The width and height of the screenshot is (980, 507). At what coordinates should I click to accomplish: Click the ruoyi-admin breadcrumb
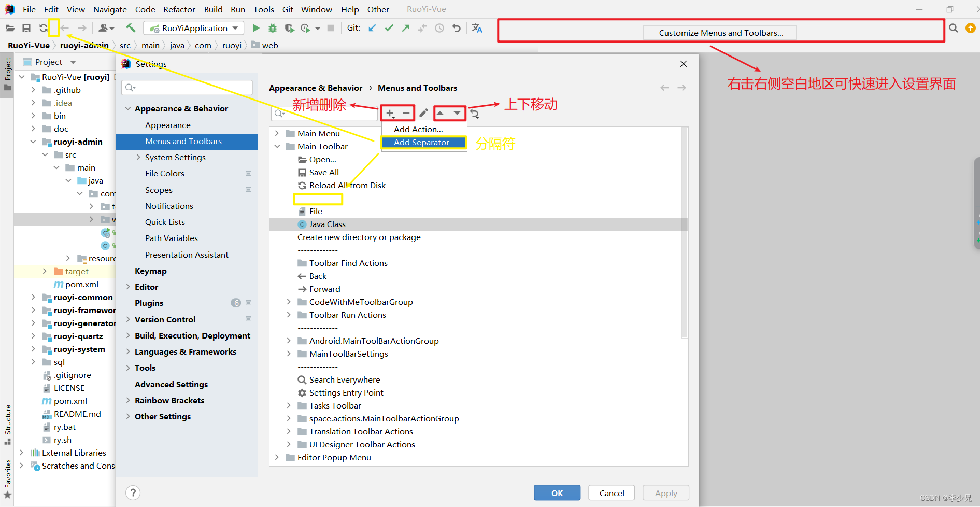[x=84, y=45]
